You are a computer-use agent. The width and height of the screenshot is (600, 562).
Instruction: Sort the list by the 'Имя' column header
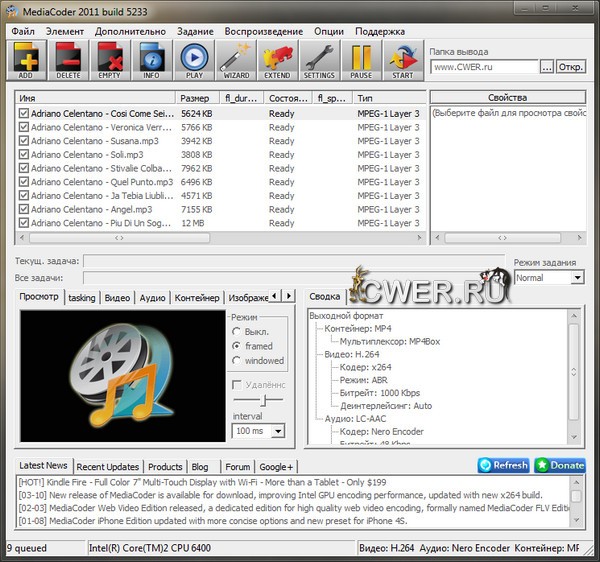[95, 98]
